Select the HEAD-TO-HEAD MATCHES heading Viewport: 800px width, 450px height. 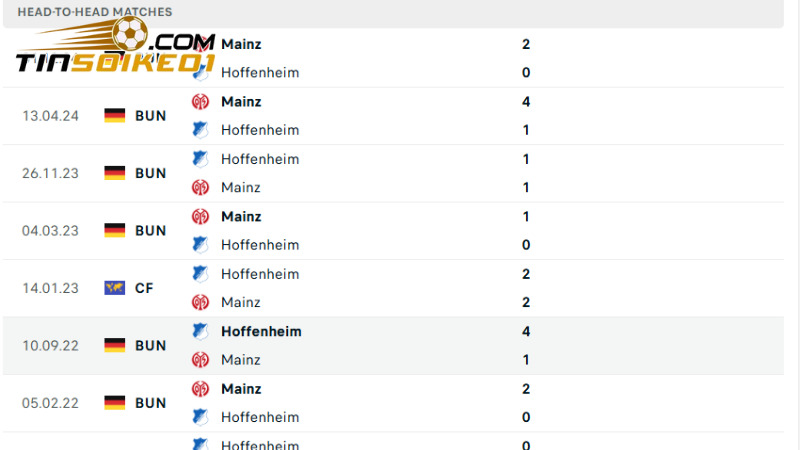[95, 12]
